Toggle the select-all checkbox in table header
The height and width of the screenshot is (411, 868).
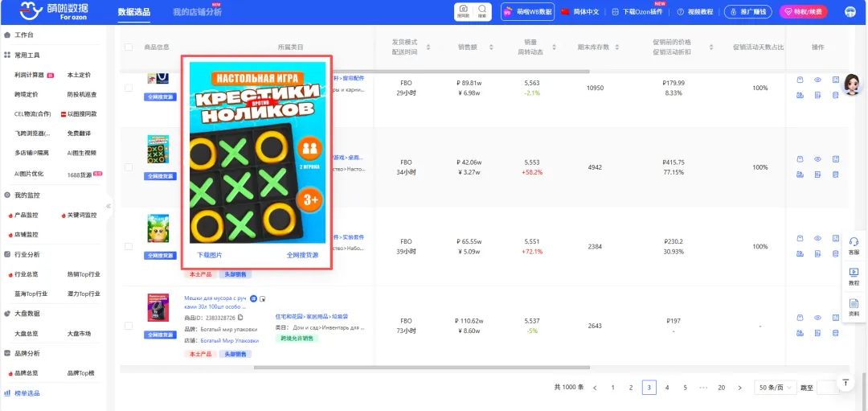[x=129, y=47]
